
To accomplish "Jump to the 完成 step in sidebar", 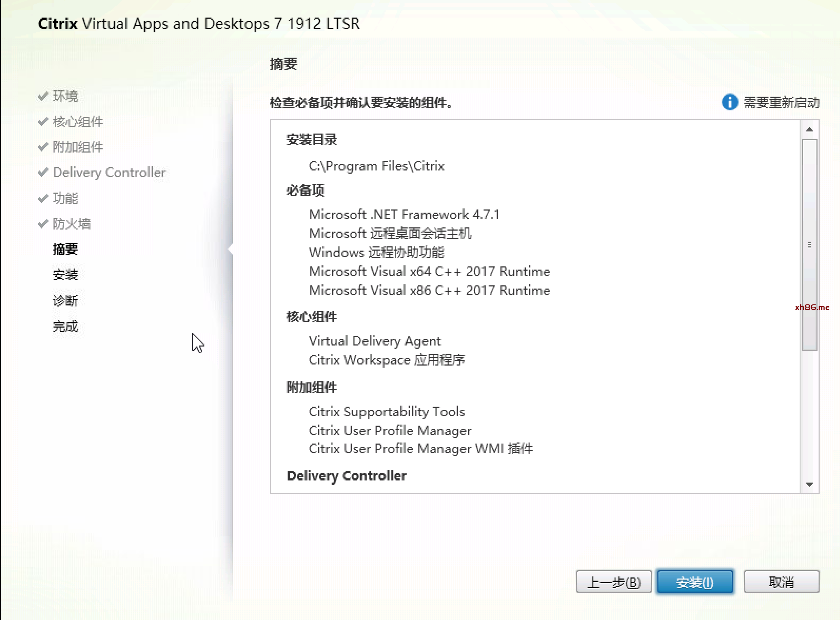I will click(65, 326).
